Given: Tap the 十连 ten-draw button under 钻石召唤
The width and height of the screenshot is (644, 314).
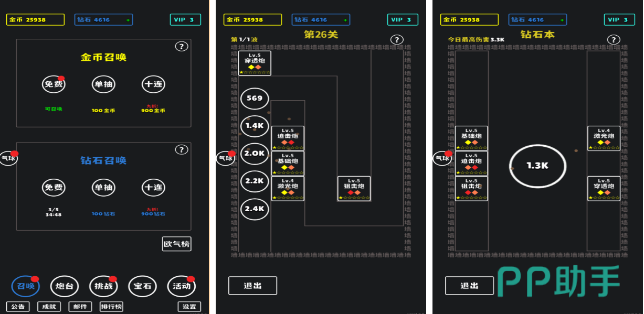Looking at the screenshot, I should (x=153, y=188).
